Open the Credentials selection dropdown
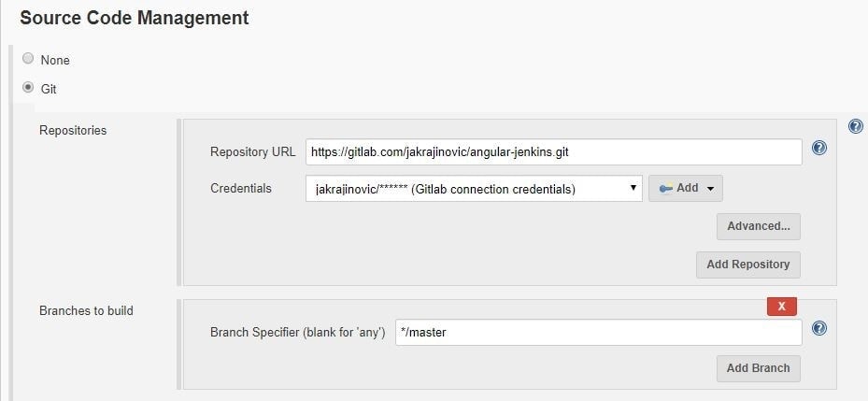The height and width of the screenshot is (401, 868). [474, 189]
